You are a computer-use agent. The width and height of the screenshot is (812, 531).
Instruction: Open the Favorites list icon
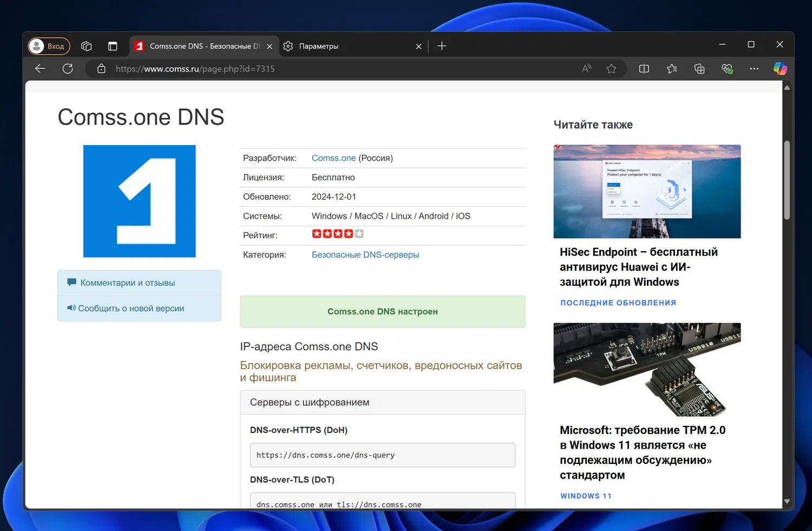[672, 69]
